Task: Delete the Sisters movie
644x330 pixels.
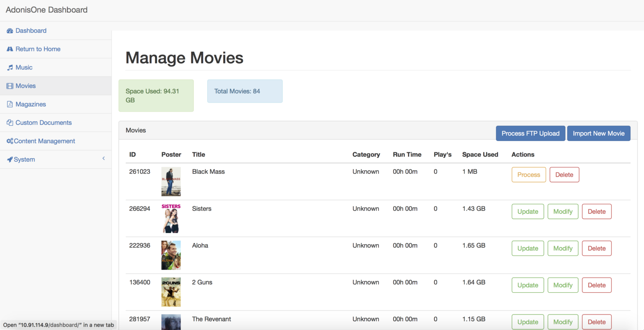Action: (597, 212)
